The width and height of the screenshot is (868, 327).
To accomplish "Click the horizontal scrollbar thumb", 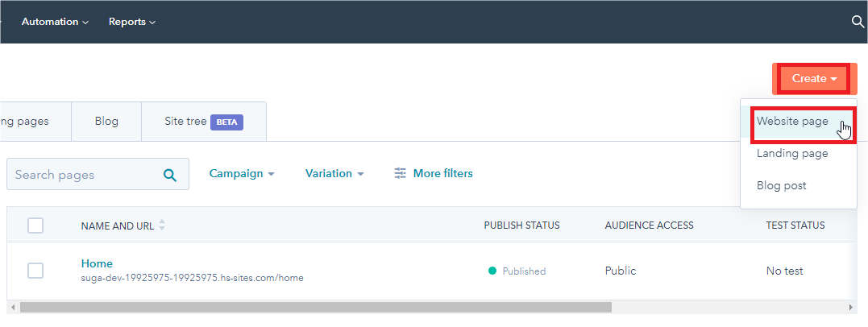I will click(314, 307).
